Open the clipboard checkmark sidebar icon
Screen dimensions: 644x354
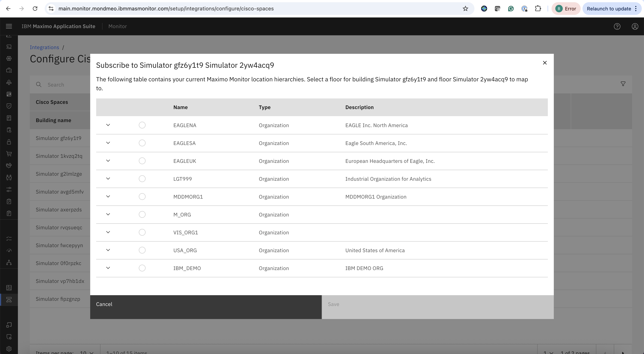pos(9,201)
